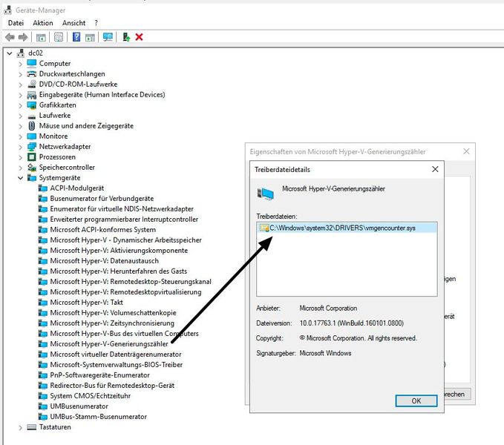Expand the Netzwerkadapter category

[20, 147]
